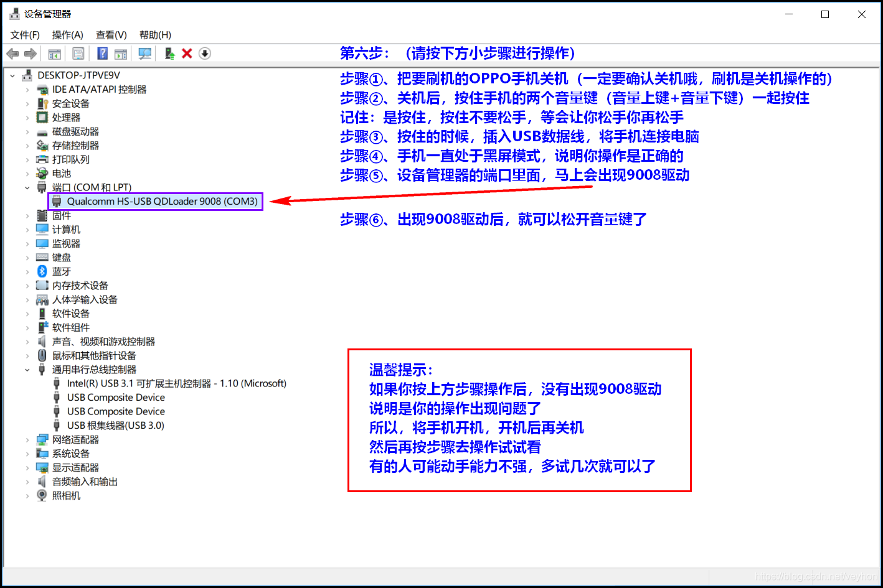This screenshot has width=883, height=588.
Task: Click the 鼠标和其他指针设备 mouse icon
Action: tap(42, 355)
